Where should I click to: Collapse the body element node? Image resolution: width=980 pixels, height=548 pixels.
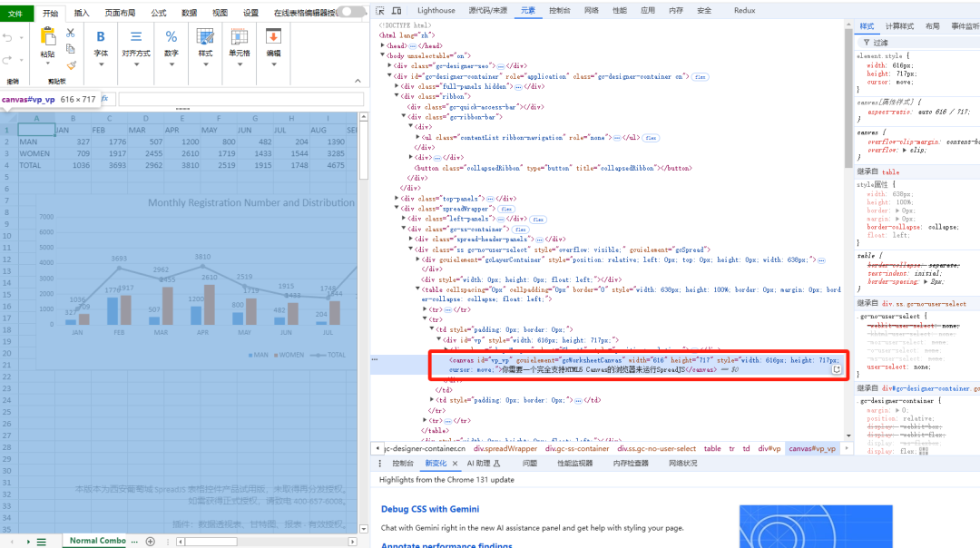click(383, 55)
